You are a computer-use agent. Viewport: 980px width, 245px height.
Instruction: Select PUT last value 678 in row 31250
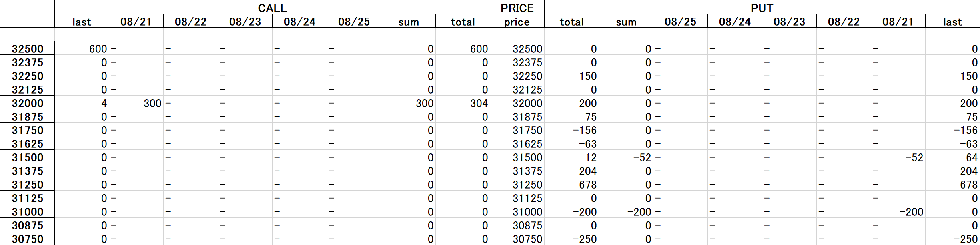coord(952,184)
